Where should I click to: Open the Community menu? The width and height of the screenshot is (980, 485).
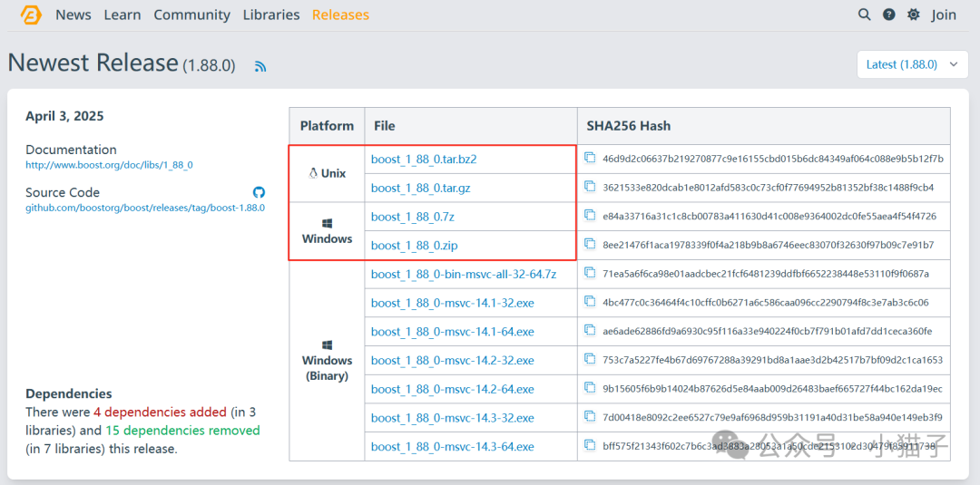191,15
